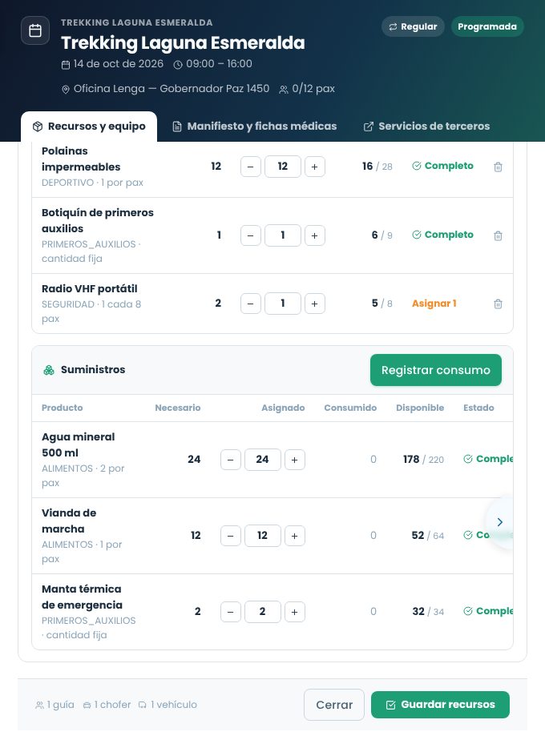Click the Completo status for Polainas impermeables

442,166
